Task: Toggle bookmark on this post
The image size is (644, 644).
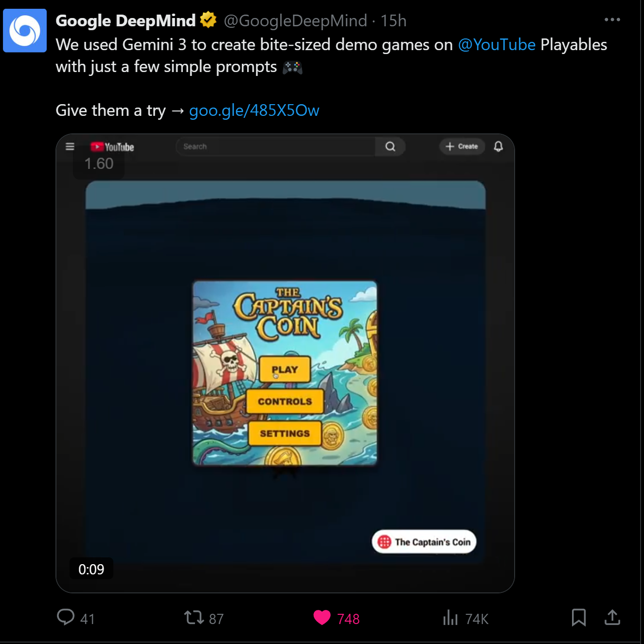Action: coord(578,617)
